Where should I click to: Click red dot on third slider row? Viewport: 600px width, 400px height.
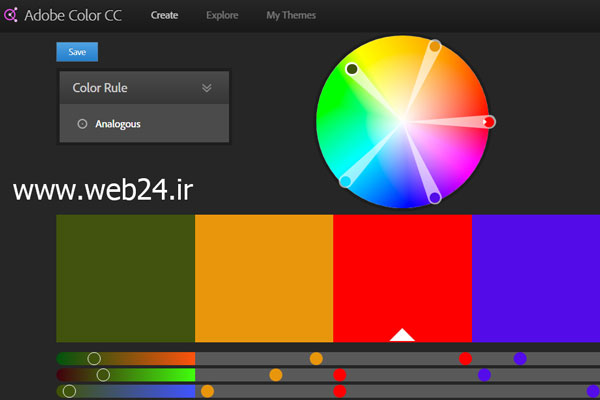pyautogui.click(x=340, y=391)
